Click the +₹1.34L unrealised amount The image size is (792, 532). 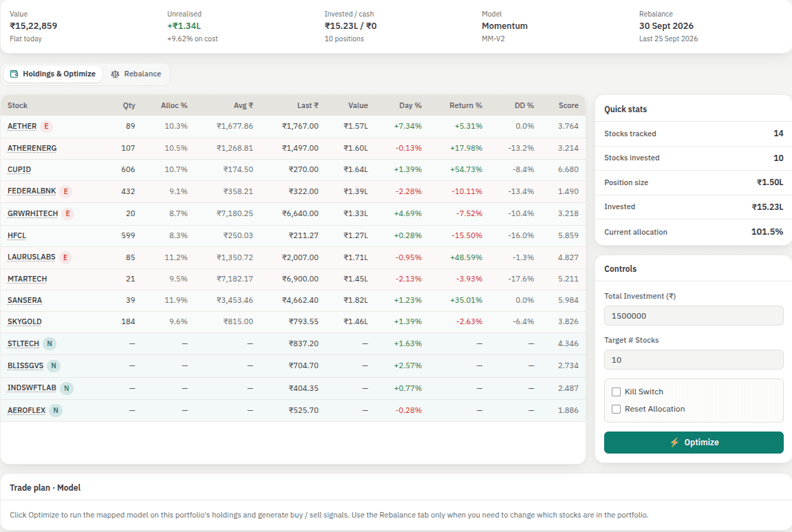click(x=184, y=25)
